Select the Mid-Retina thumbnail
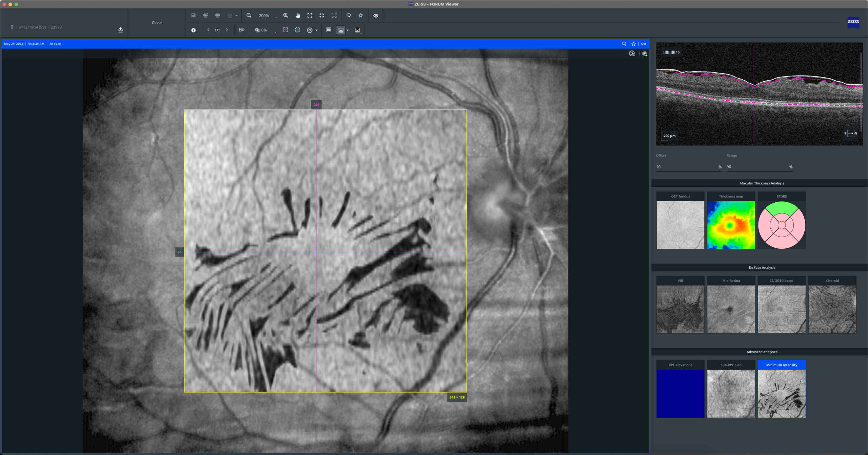This screenshot has width=868, height=455. [731, 305]
